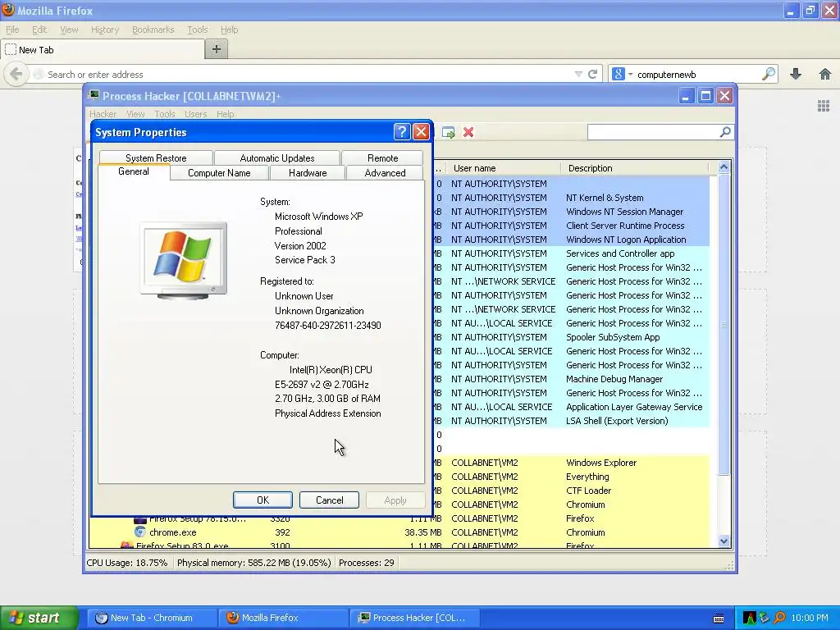Click the Find window toolbar icon in Process Hacker
This screenshot has height=630, width=840.
449,132
